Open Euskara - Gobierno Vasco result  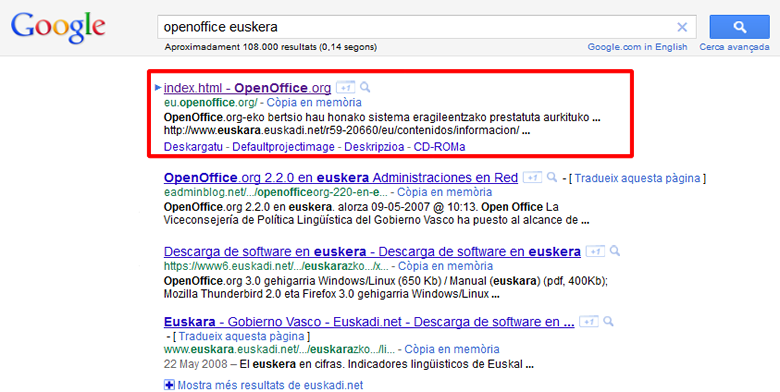[369, 322]
